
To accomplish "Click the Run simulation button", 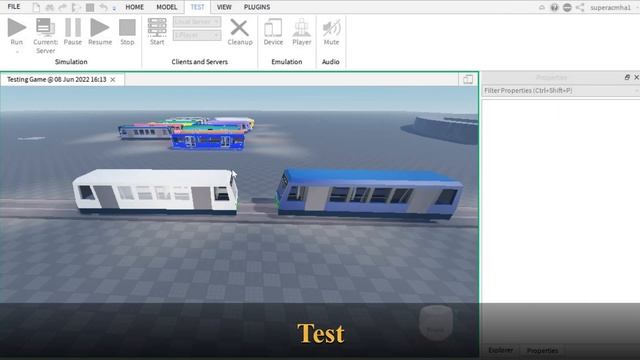I will pyautogui.click(x=17, y=31).
